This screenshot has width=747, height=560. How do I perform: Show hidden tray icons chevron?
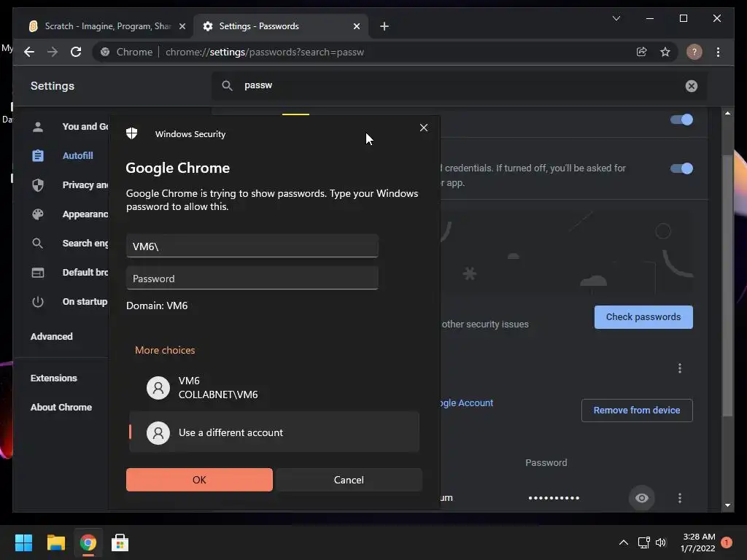click(623, 542)
